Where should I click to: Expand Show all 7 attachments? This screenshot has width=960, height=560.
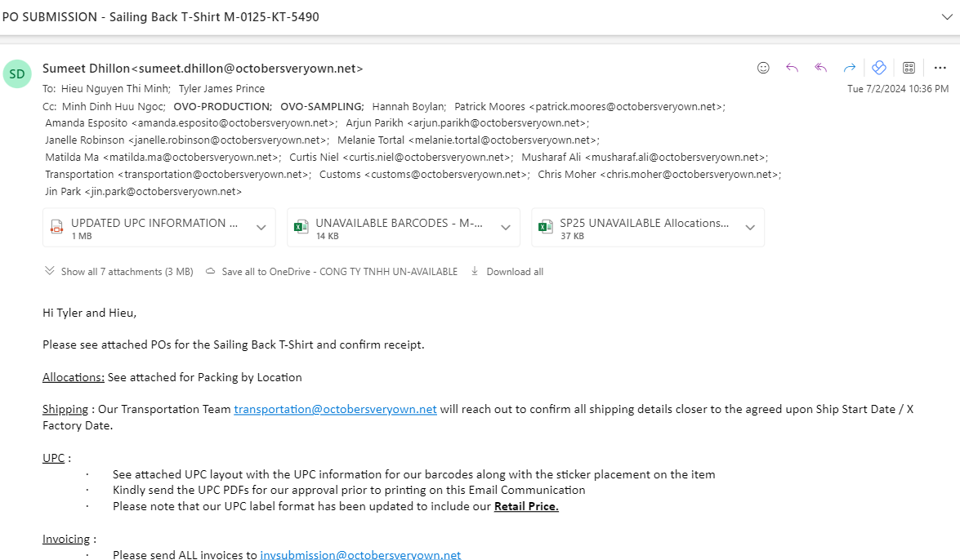click(118, 272)
